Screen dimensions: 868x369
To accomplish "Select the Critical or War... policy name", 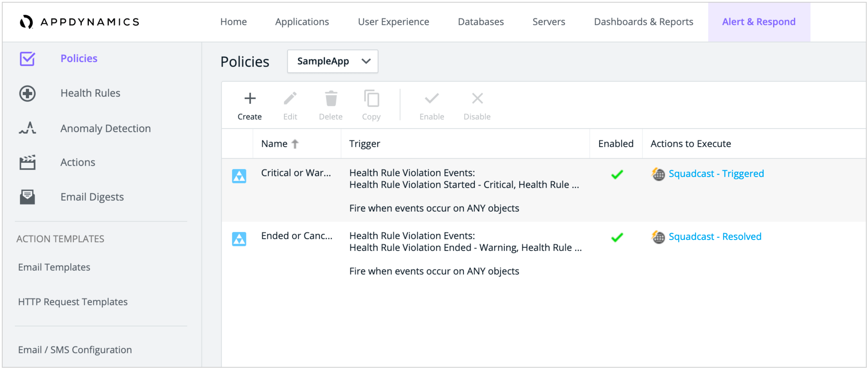I will point(296,173).
